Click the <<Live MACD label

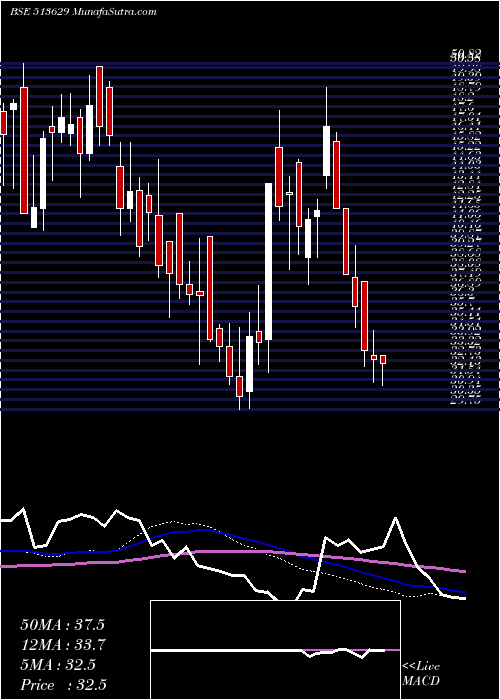click(421, 674)
